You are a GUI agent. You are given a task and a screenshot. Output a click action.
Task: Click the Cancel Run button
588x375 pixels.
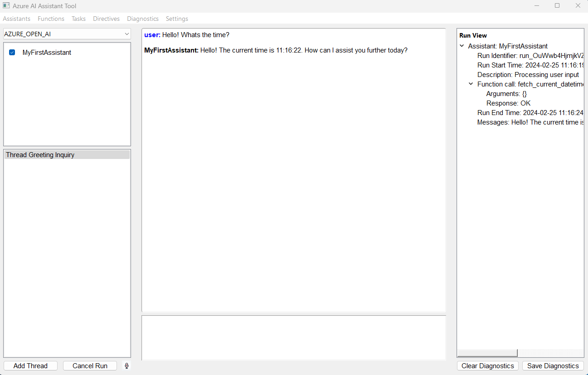click(90, 365)
